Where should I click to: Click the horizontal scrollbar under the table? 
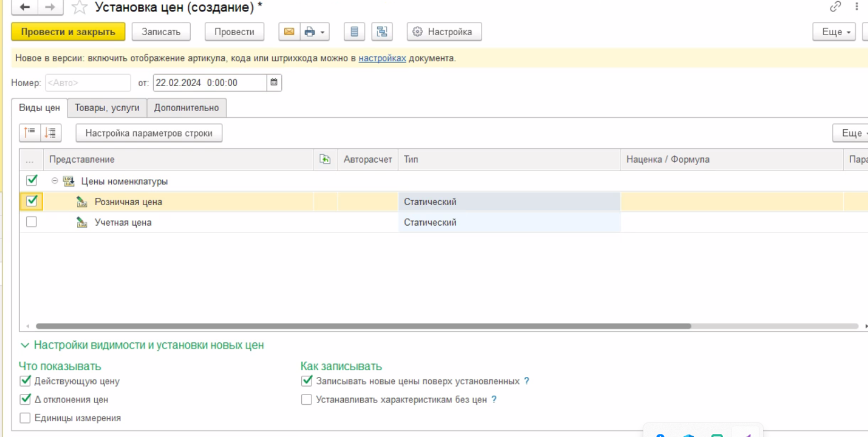[x=363, y=326]
